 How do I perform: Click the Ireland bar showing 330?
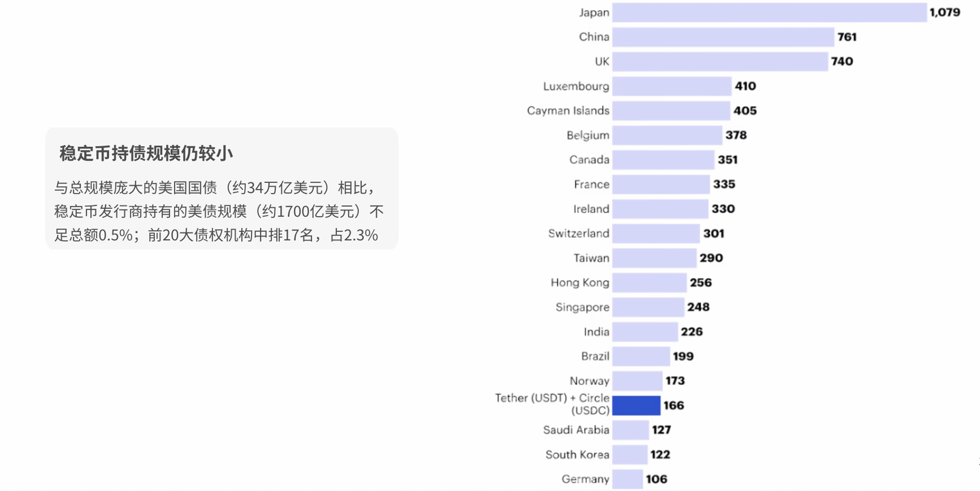click(x=660, y=209)
